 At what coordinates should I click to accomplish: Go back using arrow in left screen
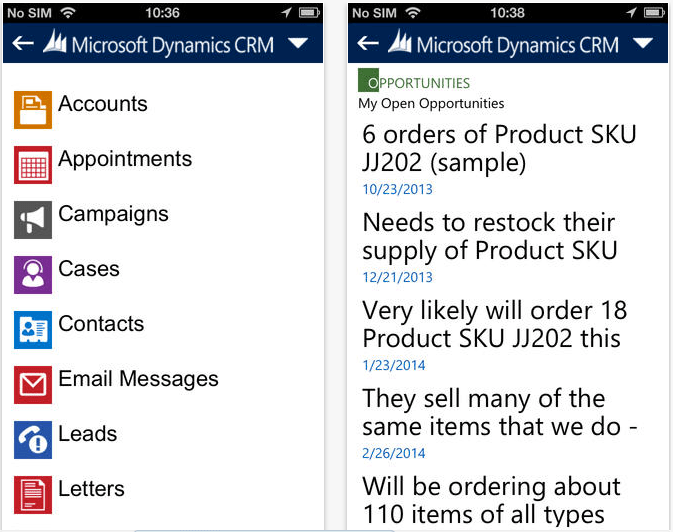point(23,43)
